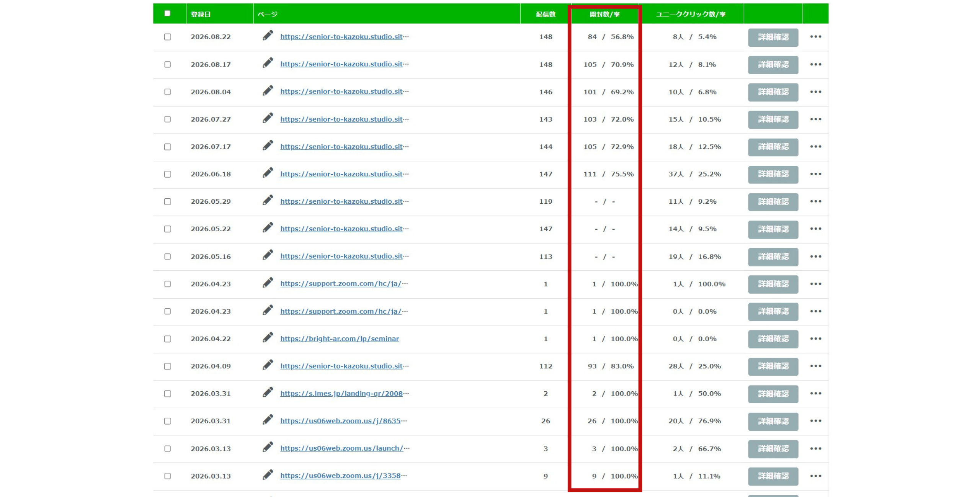Click the 配信数 column header

click(x=546, y=14)
